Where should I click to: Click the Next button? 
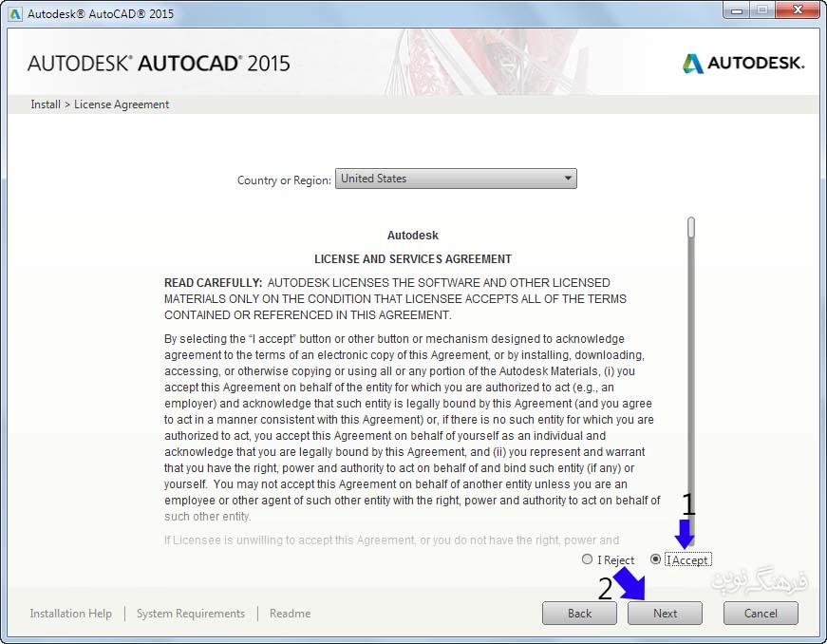click(x=665, y=614)
